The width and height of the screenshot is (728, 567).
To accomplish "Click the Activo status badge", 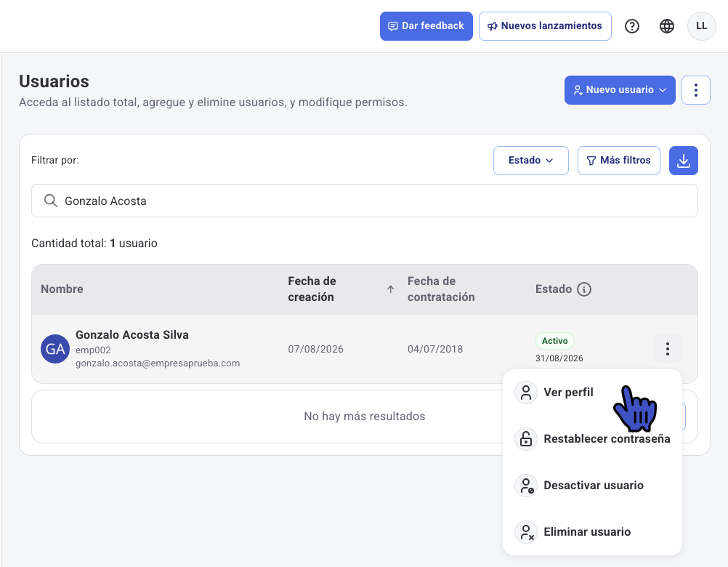I will click(x=555, y=341).
